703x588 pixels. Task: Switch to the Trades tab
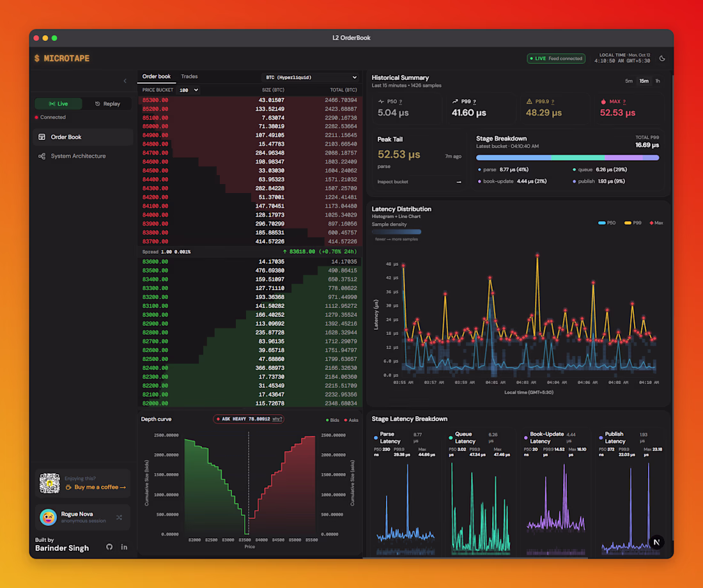pos(189,77)
